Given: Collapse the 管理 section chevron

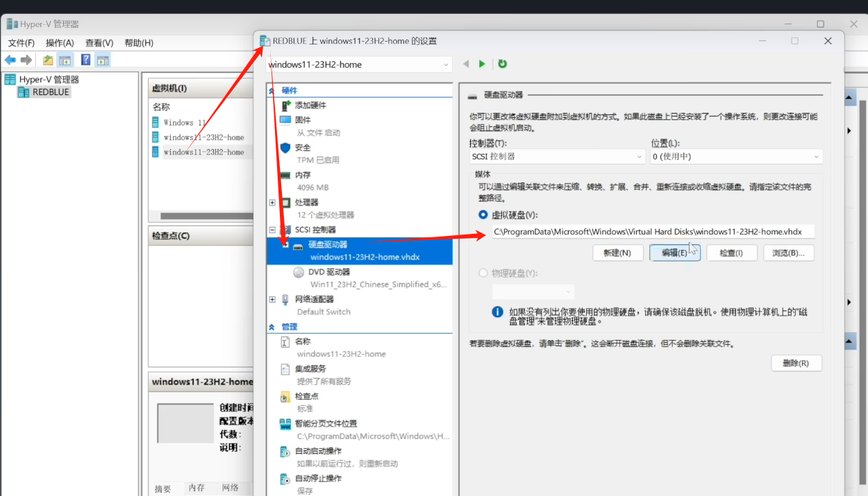Looking at the screenshot, I should (272, 327).
